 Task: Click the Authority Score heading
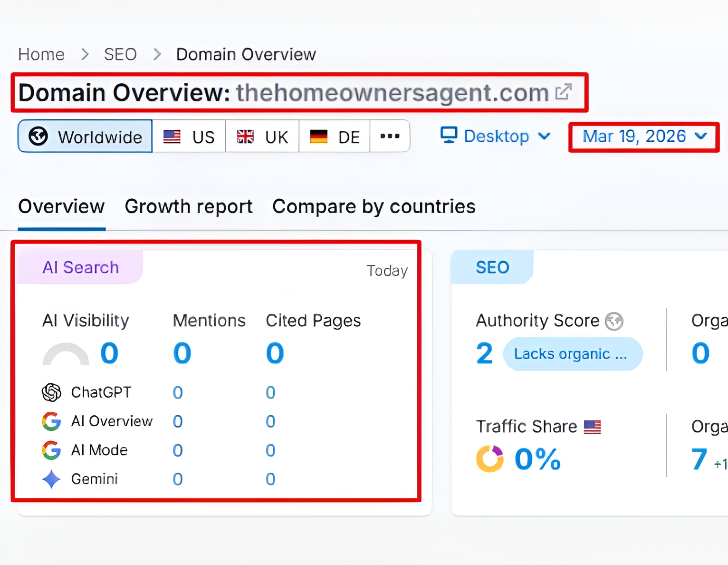coord(538,321)
